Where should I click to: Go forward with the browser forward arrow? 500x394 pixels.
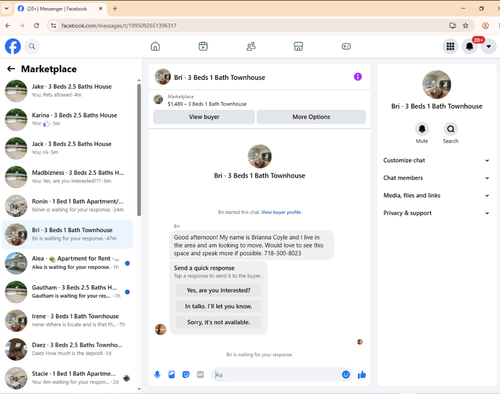[22, 26]
